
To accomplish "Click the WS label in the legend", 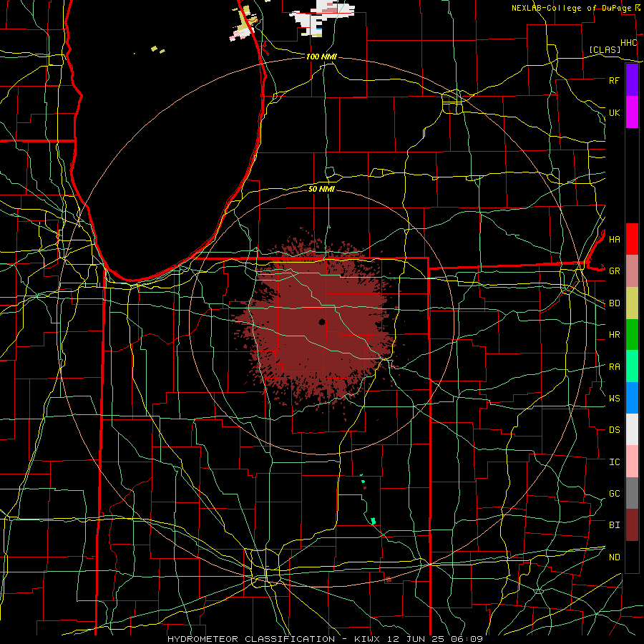I will (x=614, y=399).
